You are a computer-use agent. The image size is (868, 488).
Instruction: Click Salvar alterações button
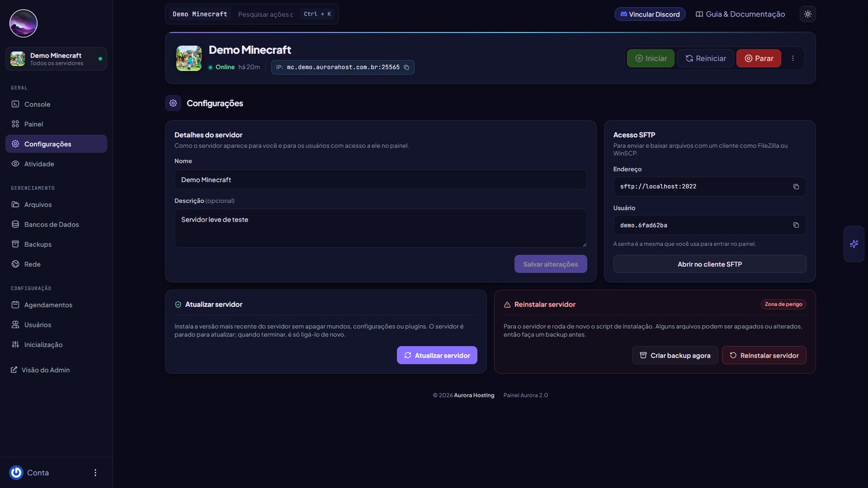click(550, 264)
